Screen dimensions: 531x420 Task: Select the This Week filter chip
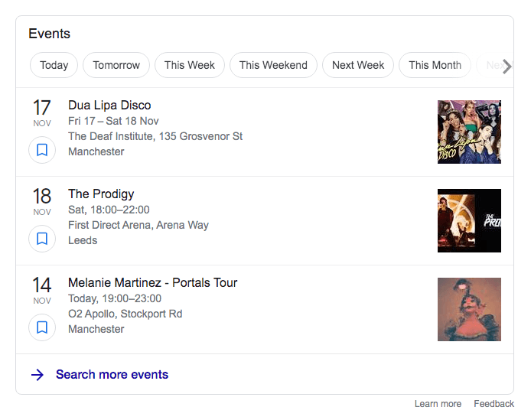[x=190, y=65]
